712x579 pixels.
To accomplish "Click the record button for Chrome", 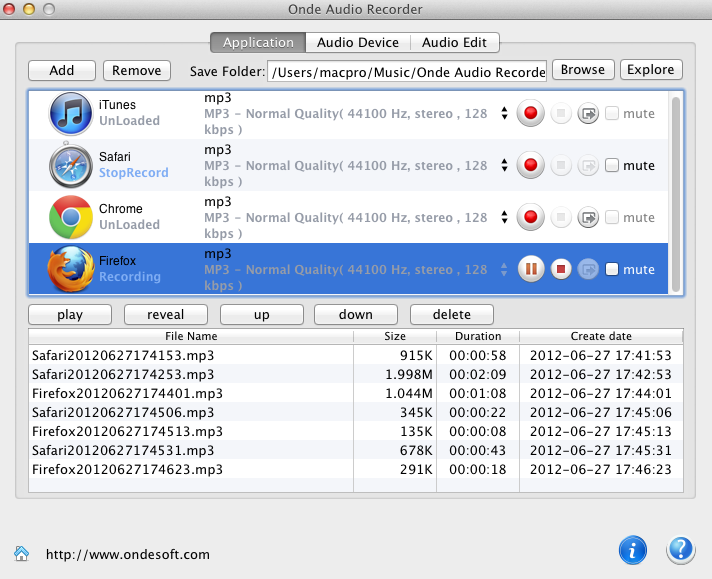I will tap(532, 217).
